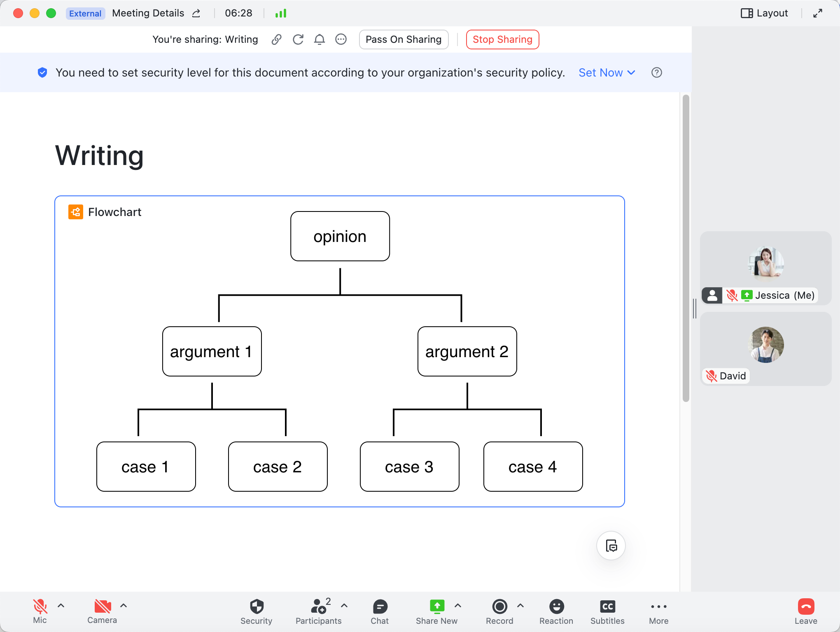Screen dimensions: 840x632
Task: Select the argument 2 node
Action: point(467,351)
